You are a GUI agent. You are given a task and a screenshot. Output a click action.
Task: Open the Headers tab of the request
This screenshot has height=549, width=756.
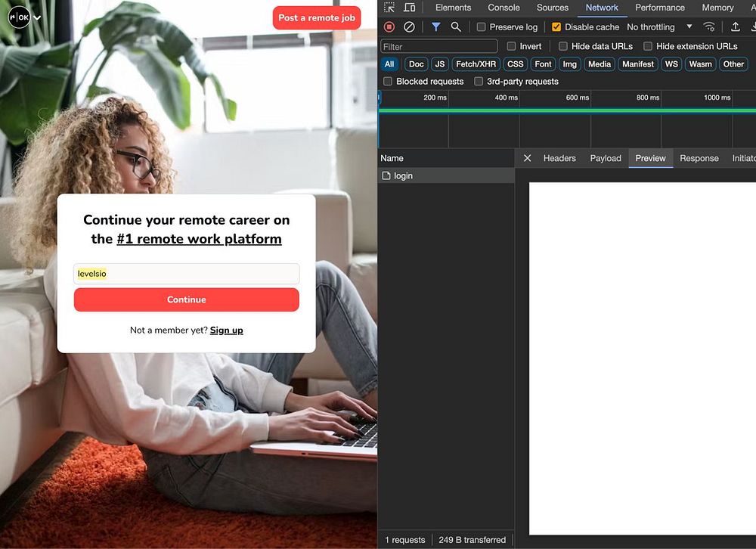tap(559, 158)
